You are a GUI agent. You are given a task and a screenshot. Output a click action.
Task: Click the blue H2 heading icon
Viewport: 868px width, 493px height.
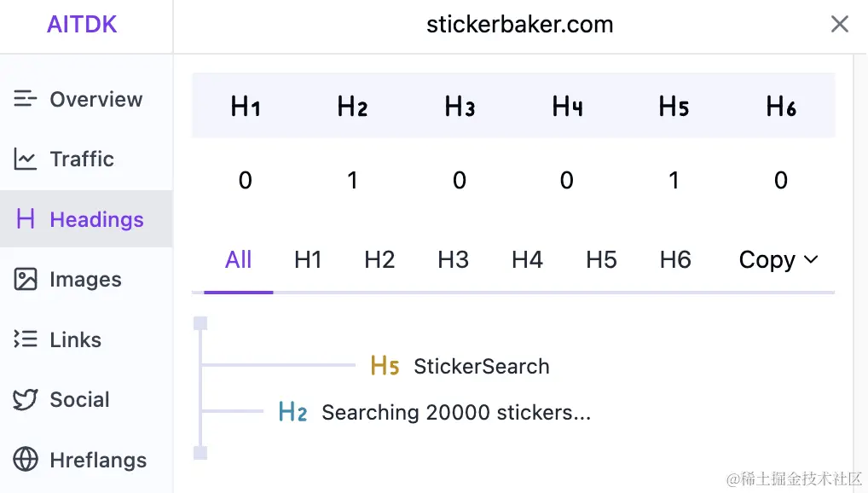click(292, 412)
